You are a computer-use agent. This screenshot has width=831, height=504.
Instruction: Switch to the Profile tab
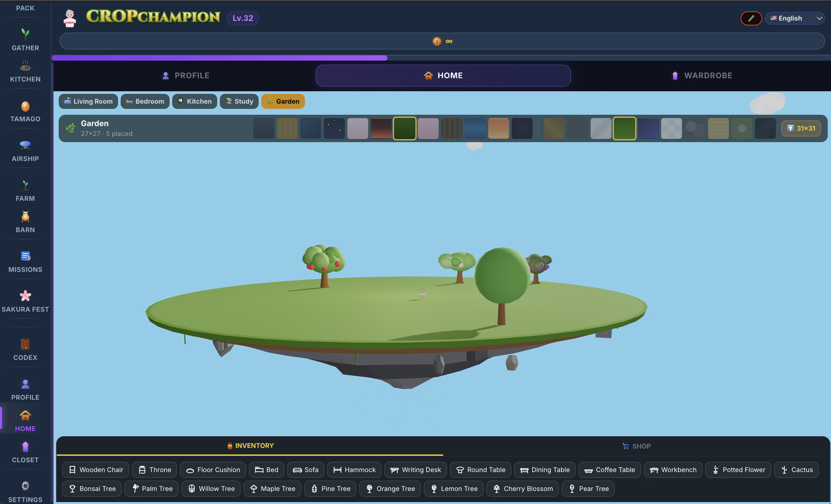(185, 75)
